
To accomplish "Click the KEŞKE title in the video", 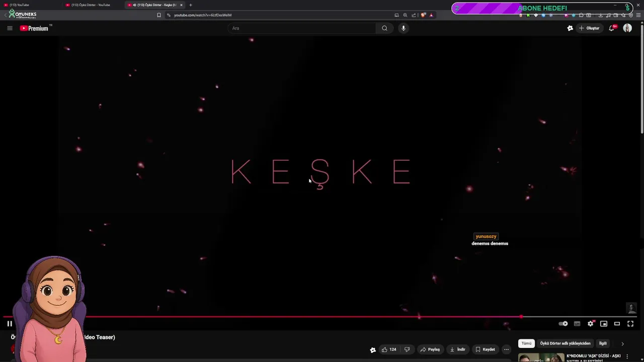I will pyautogui.click(x=320, y=173).
